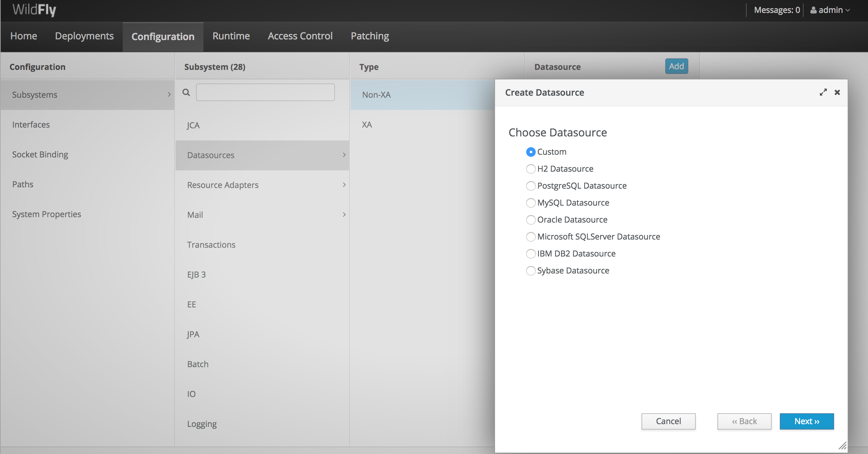Maximize the Create Datasource dialog
868x454 pixels.
point(823,92)
